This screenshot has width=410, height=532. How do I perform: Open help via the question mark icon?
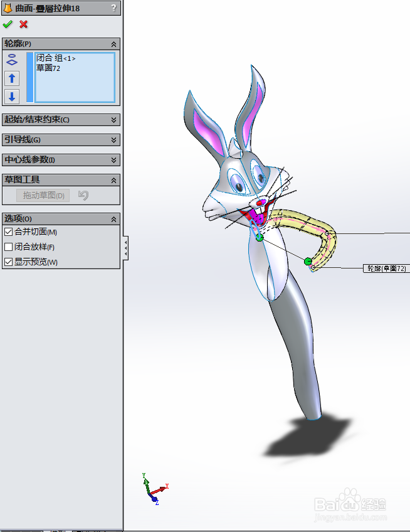[x=114, y=8]
